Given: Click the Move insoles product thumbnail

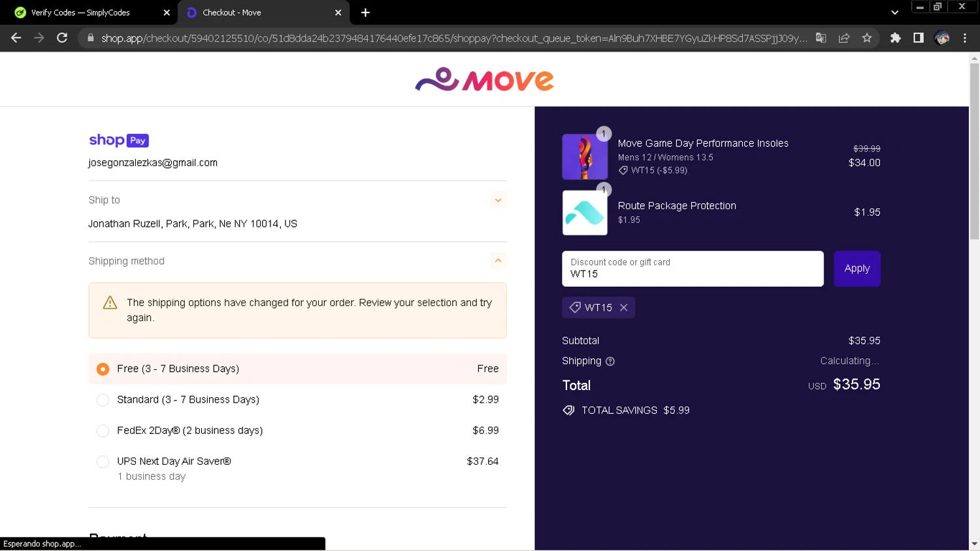Looking at the screenshot, I should pyautogui.click(x=585, y=157).
